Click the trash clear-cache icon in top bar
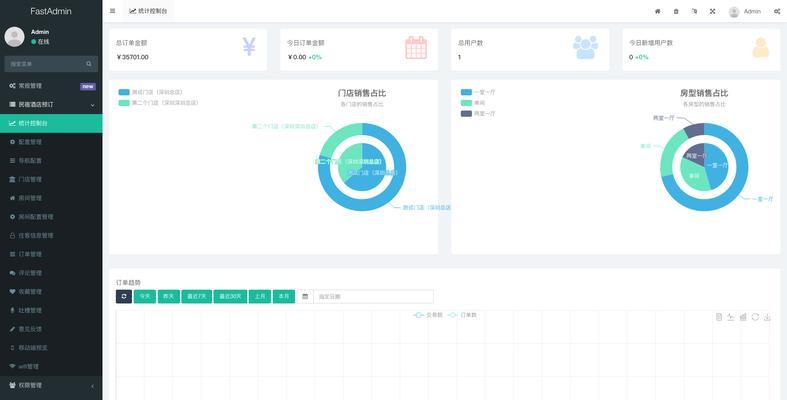This screenshot has width=787, height=400. pos(676,11)
